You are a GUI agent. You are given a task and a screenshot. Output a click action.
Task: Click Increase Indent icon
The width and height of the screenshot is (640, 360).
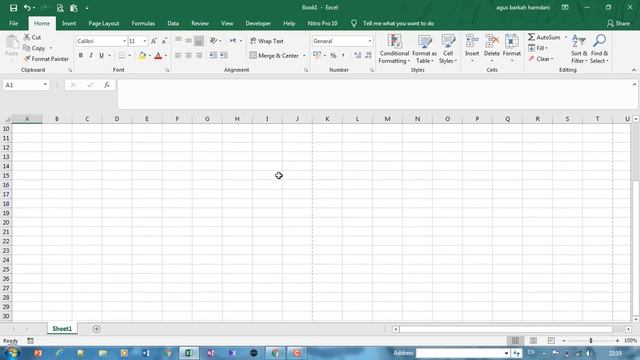click(224, 56)
